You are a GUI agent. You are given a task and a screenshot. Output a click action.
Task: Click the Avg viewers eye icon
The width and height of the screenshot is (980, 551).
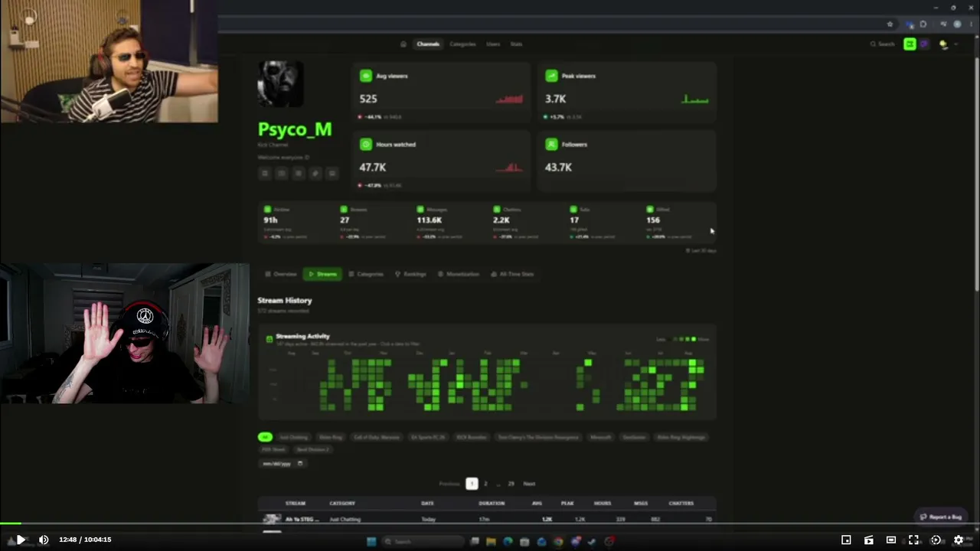(366, 76)
